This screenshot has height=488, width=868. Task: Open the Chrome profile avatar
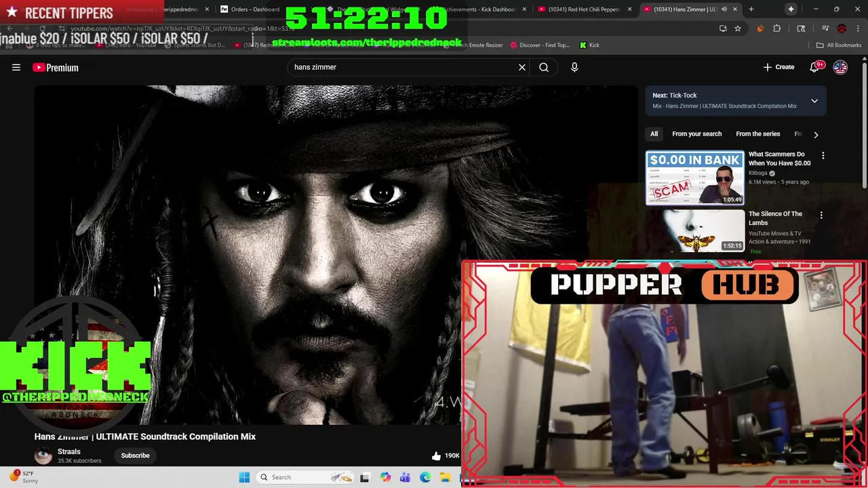click(842, 28)
